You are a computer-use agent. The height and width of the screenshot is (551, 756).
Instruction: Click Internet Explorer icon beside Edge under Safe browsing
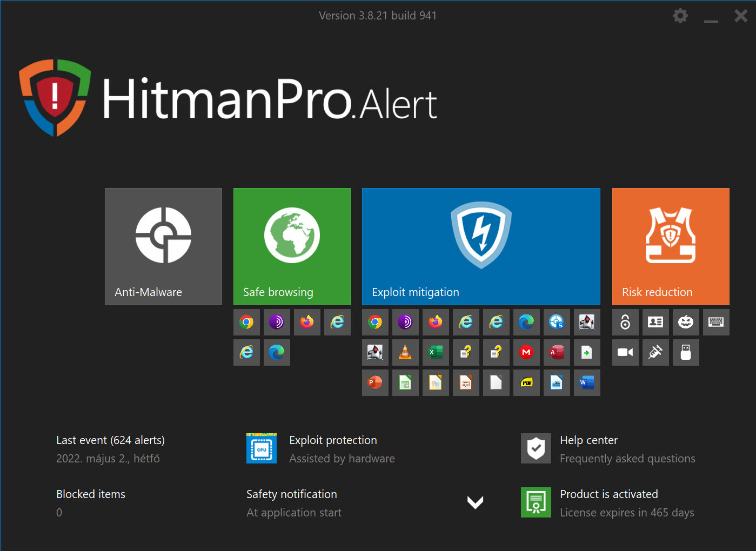click(246, 352)
